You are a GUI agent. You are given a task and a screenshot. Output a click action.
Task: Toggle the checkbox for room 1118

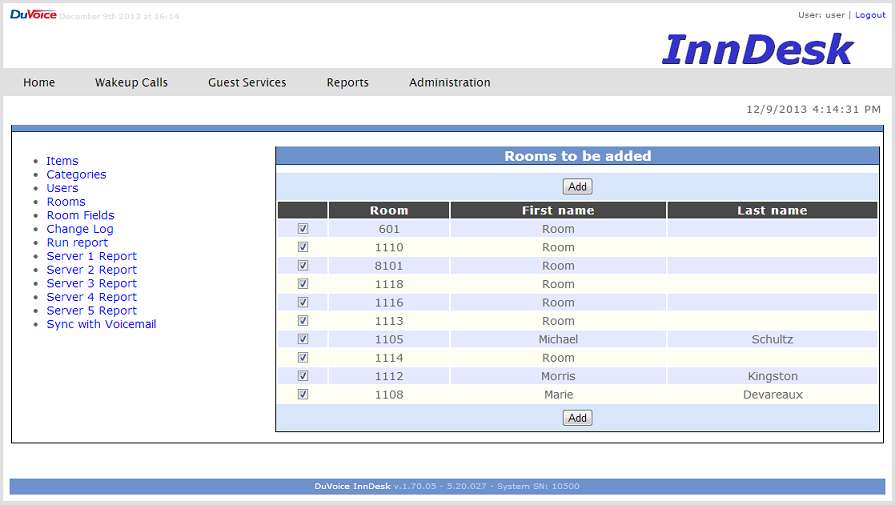tap(303, 284)
